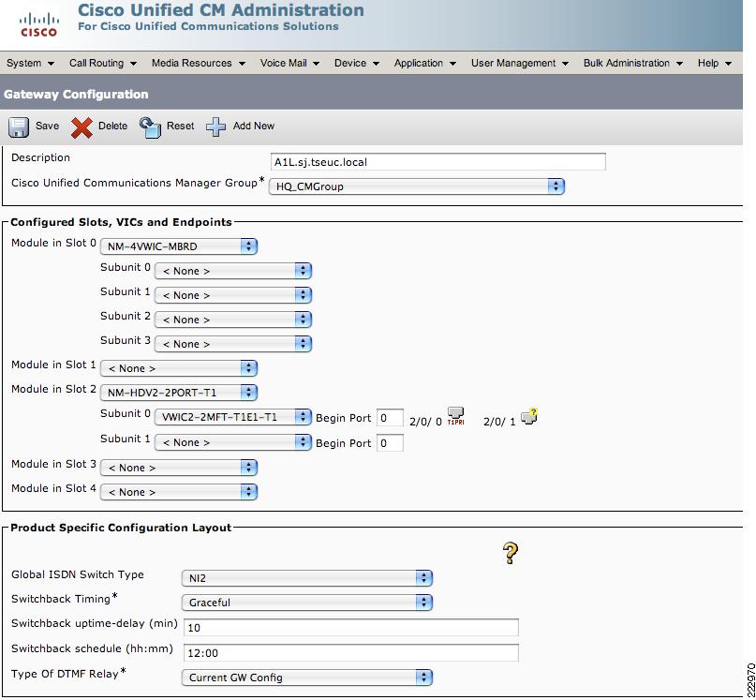This screenshot has width=756, height=700.
Task: Click the Save button label
Action: click(x=47, y=126)
